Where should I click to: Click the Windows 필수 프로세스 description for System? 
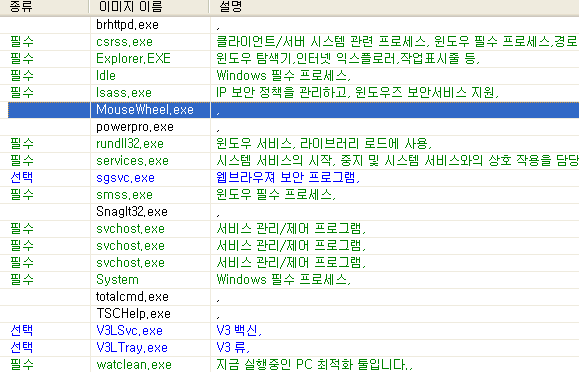pyautogui.click(x=283, y=280)
